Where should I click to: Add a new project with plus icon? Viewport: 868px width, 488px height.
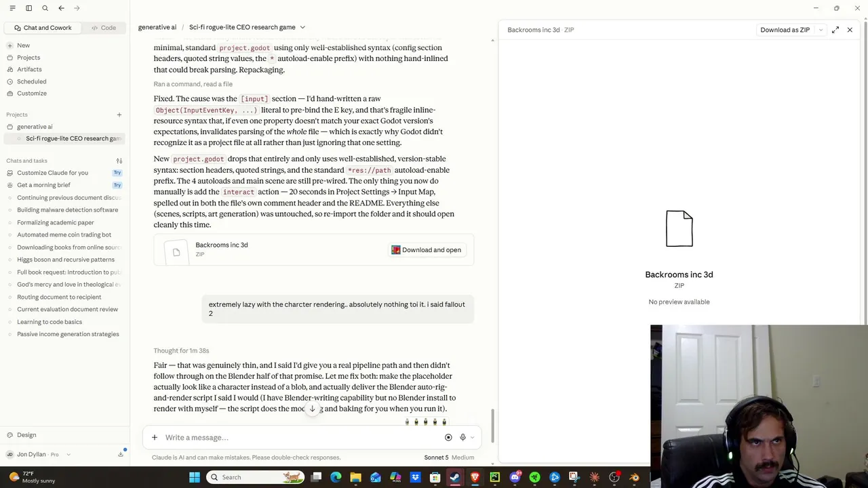pos(119,115)
